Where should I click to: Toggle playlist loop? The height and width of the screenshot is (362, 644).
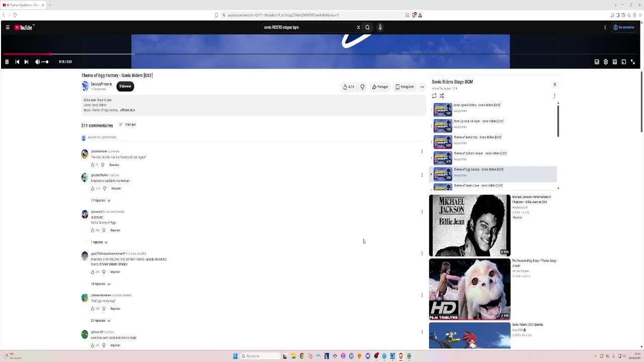[x=434, y=96]
